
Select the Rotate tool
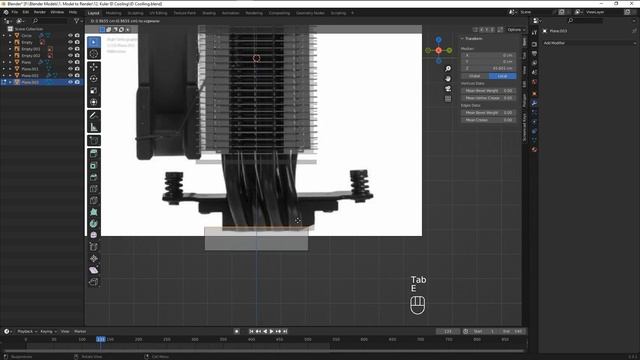point(94,79)
